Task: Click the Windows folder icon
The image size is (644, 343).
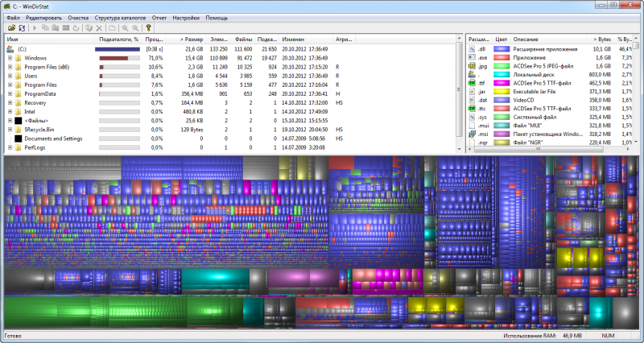Action: pyautogui.click(x=18, y=58)
